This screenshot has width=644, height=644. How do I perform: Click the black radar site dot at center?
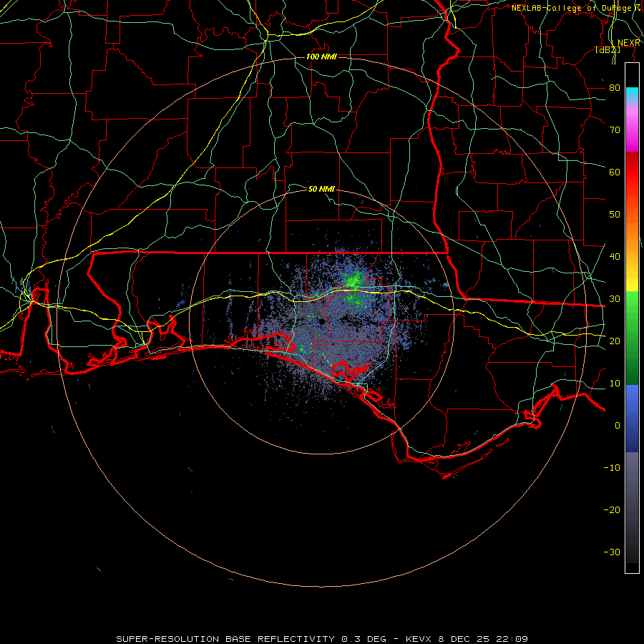pos(321,321)
